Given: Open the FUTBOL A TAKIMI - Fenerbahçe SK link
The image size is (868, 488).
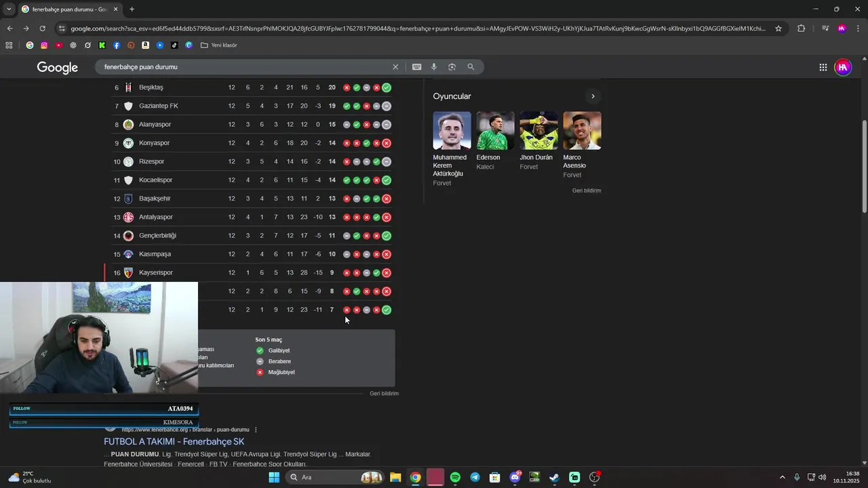Looking at the screenshot, I should (x=174, y=441).
